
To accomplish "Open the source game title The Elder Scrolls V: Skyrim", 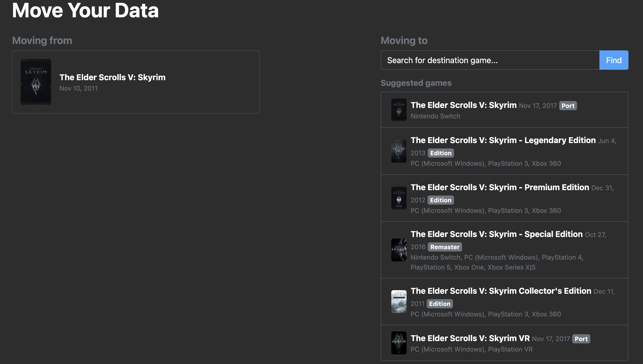I will pyautogui.click(x=112, y=77).
